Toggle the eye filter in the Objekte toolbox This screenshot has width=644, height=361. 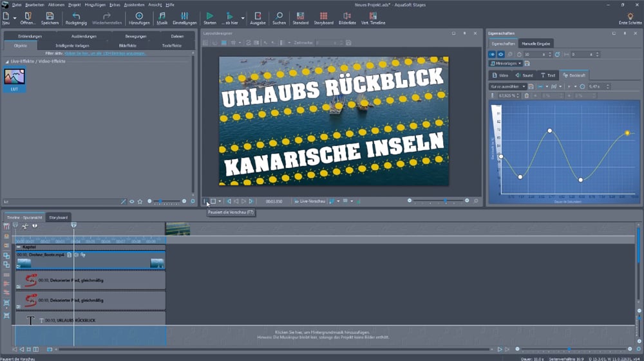click(132, 201)
